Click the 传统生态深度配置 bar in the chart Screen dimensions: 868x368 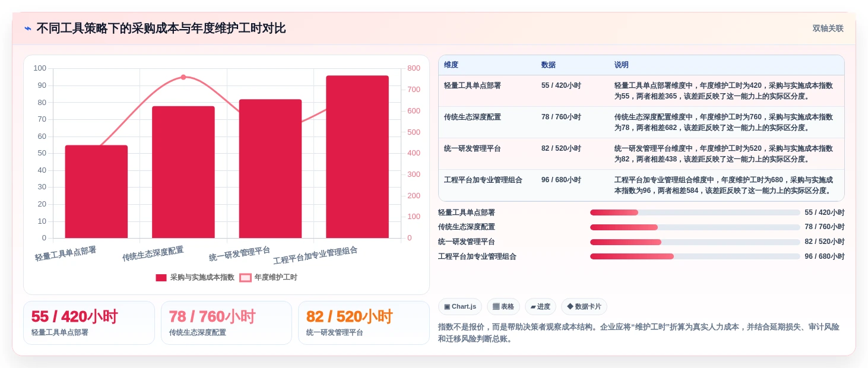183,172
